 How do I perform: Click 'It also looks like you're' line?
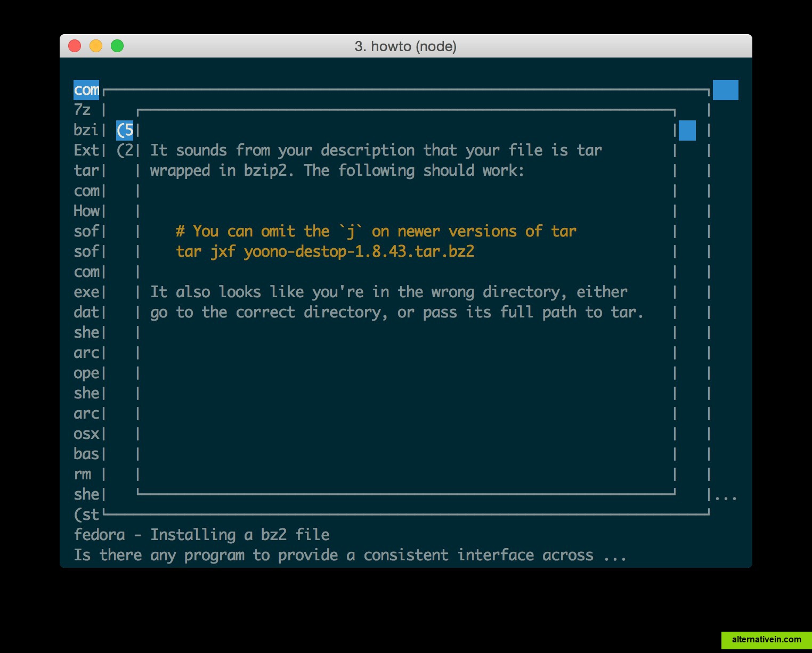(389, 292)
